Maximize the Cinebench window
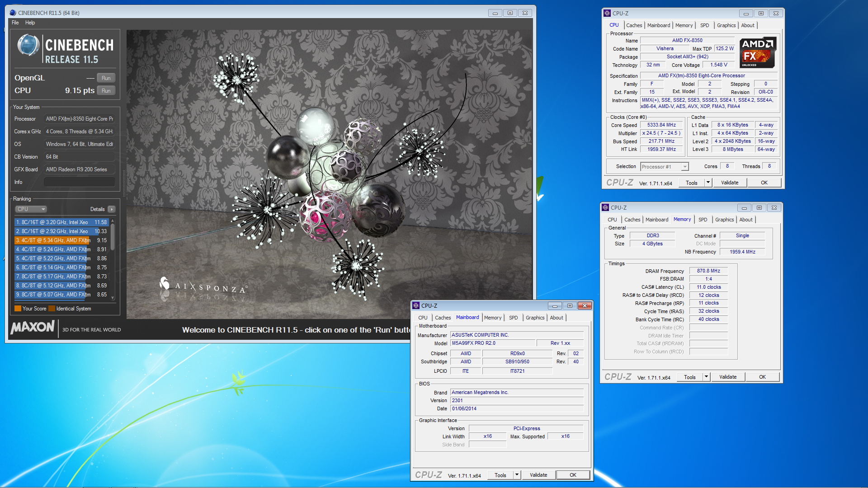The height and width of the screenshot is (488, 868). tap(510, 13)
